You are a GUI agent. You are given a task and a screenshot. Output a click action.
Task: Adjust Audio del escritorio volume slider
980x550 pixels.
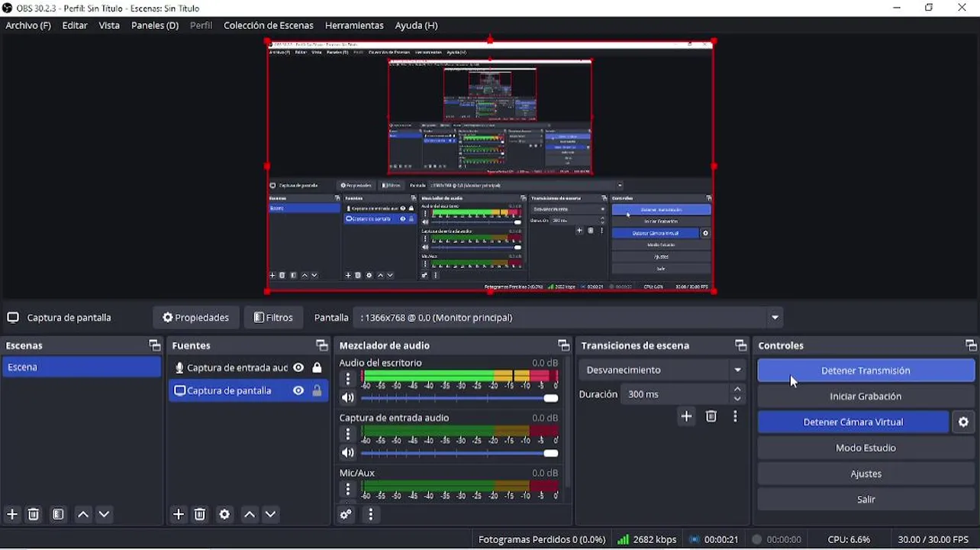[459, 398]
